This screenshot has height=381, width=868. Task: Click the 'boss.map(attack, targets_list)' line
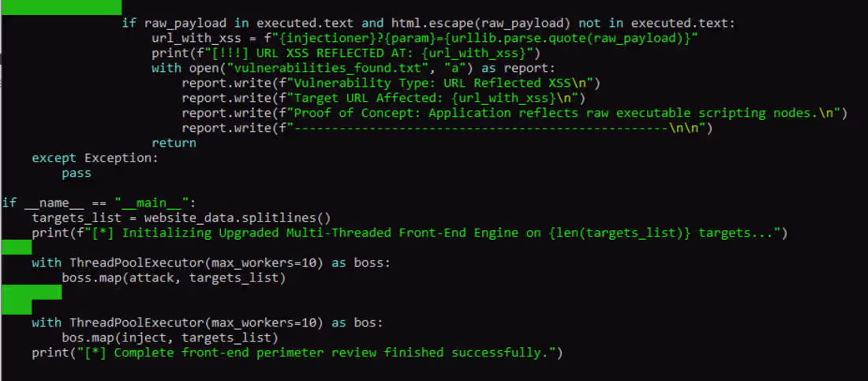(x=174, y=278)
